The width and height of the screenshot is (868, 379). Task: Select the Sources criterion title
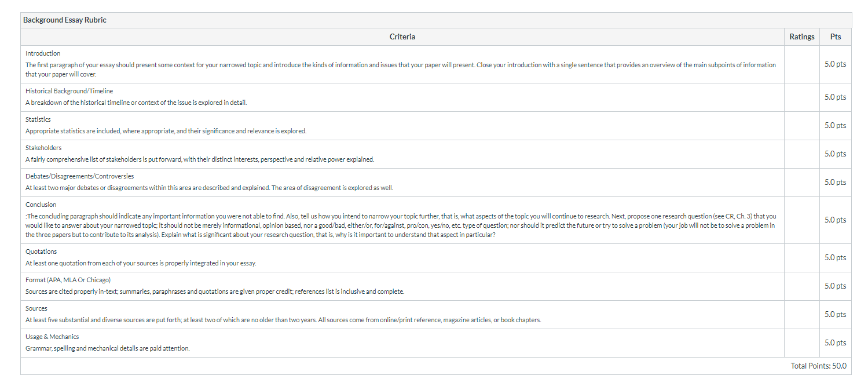pos(36,308)
